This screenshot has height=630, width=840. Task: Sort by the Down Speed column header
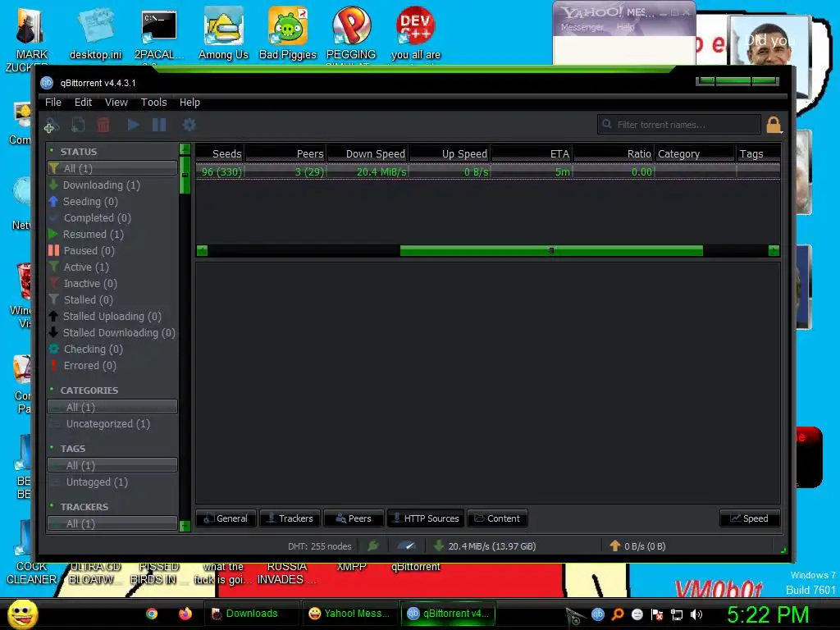(367, 153)
